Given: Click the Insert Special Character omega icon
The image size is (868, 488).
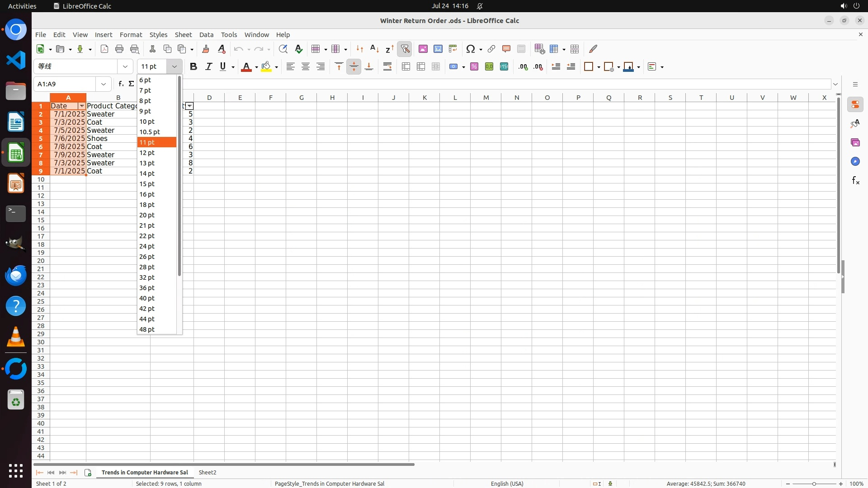Looking at the screenshot, I should [471, 49].
